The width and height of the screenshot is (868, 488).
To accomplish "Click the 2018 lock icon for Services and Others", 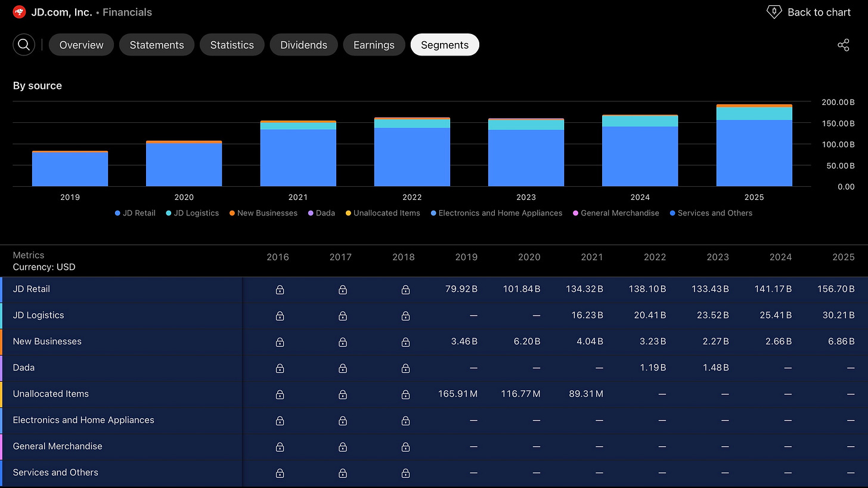I will pos(405,473).
